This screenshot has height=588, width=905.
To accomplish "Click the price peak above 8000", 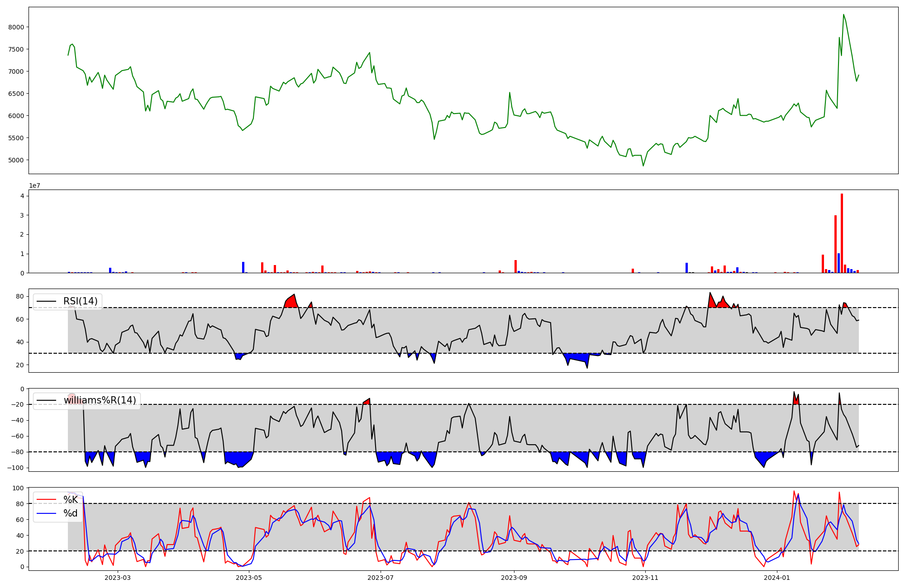I will (843, 14).
